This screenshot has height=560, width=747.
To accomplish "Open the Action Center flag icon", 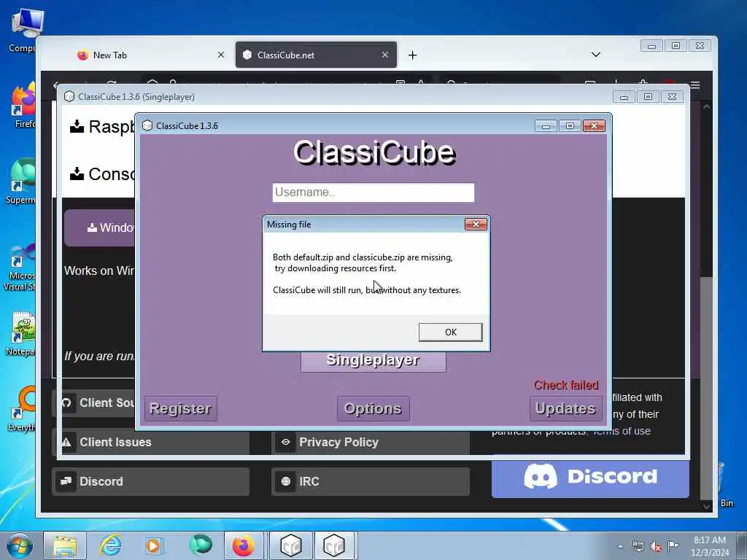I will tap(673, 545).
